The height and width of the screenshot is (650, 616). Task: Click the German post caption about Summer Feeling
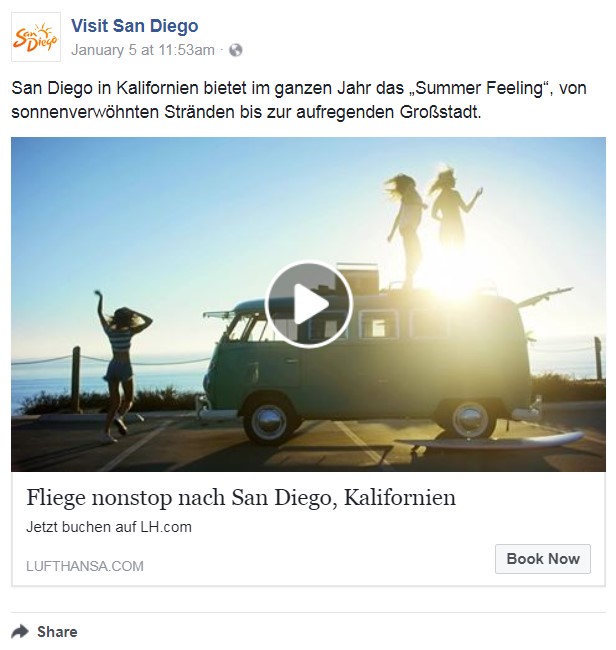(x=298, y=100)
